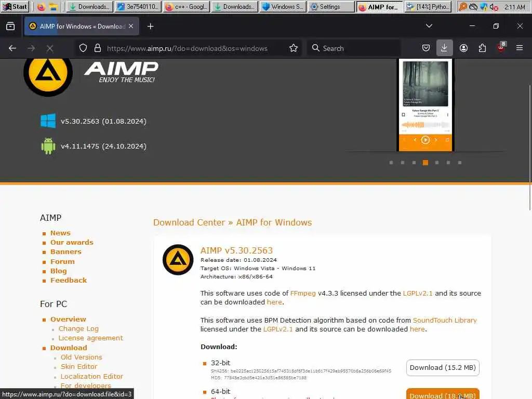The width and height of the screenshot is (532, 399).
Task: Switch to Settings taskbar window
Action: coord(331,7)
